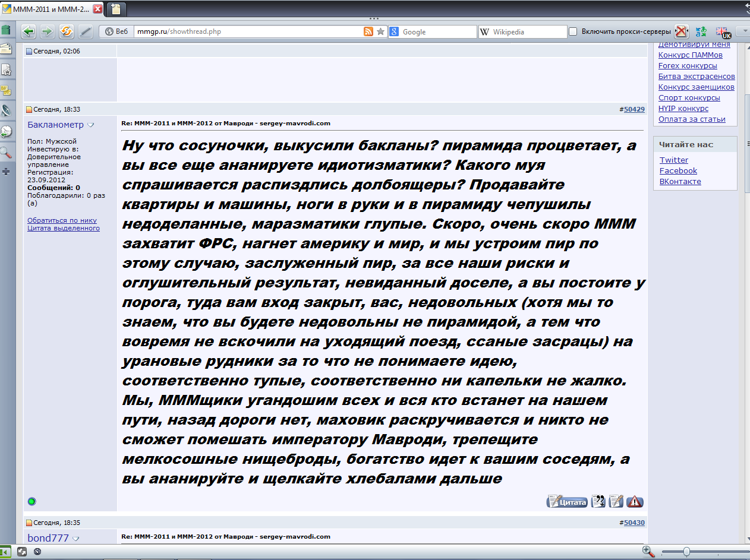
Task: Click the UK flag toolbar icon
Action: 723,32
